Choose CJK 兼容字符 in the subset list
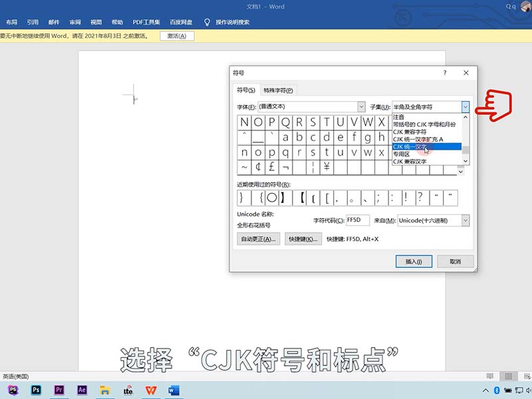 point(427,132)
